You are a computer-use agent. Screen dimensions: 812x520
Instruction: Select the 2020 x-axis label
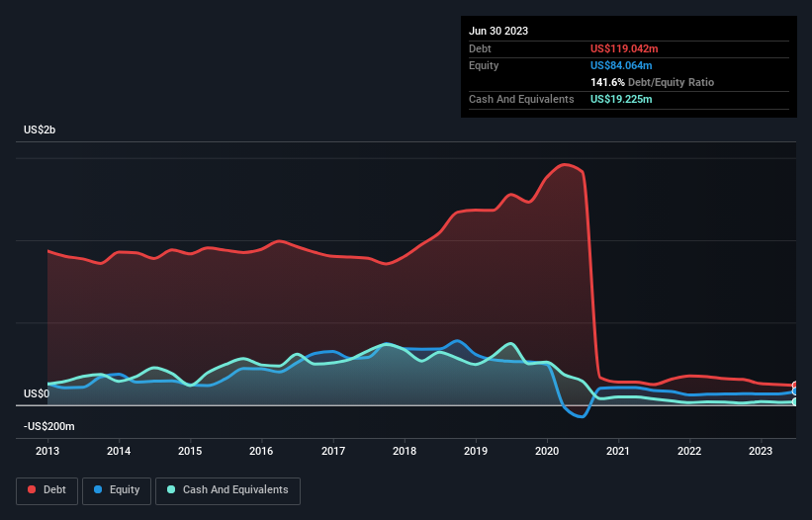pyautogui.click(x=547, y=451)
